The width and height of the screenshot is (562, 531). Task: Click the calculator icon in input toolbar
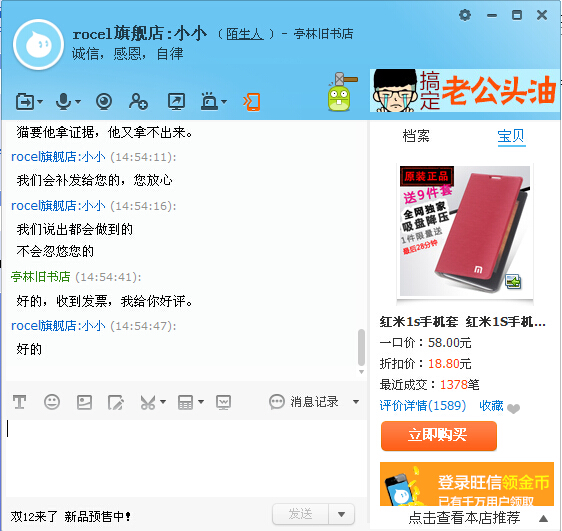(x=185, y=402)
